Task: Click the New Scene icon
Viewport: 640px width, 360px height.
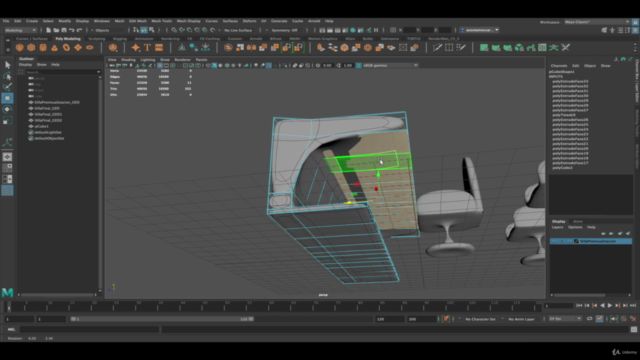Action: click(49, 30)
